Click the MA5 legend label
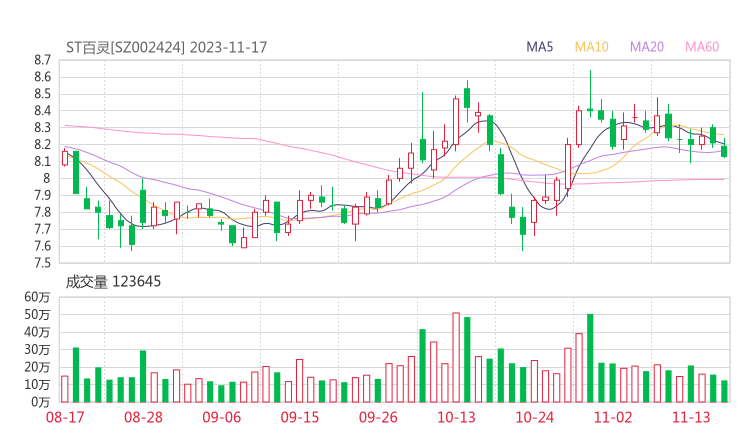 [x=539, y=47]
